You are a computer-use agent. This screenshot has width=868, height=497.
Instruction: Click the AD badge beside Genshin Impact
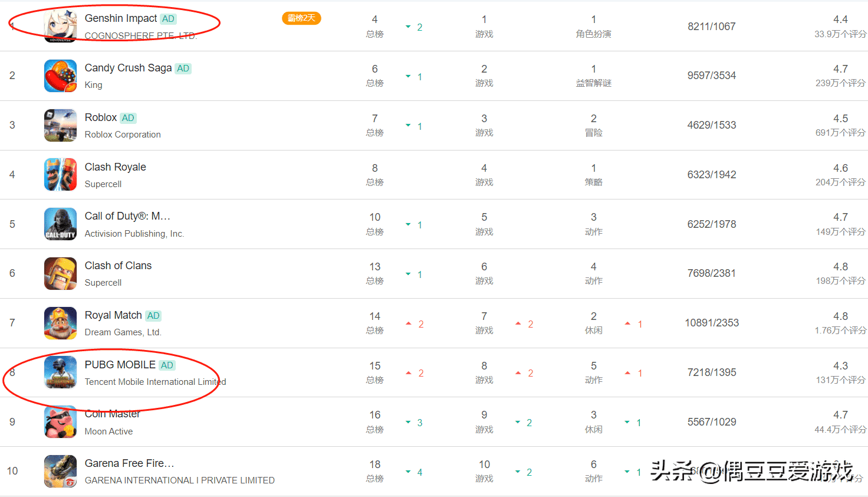[168, 19]
